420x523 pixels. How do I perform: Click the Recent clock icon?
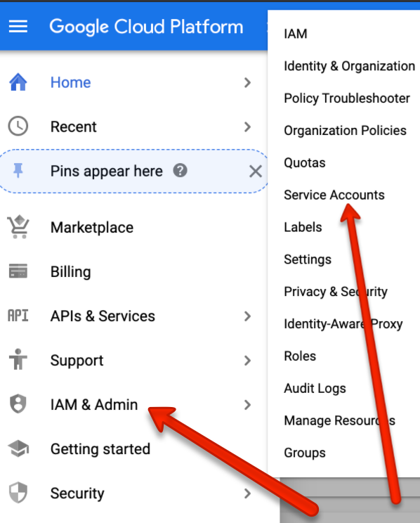click(x=18, y=126)
